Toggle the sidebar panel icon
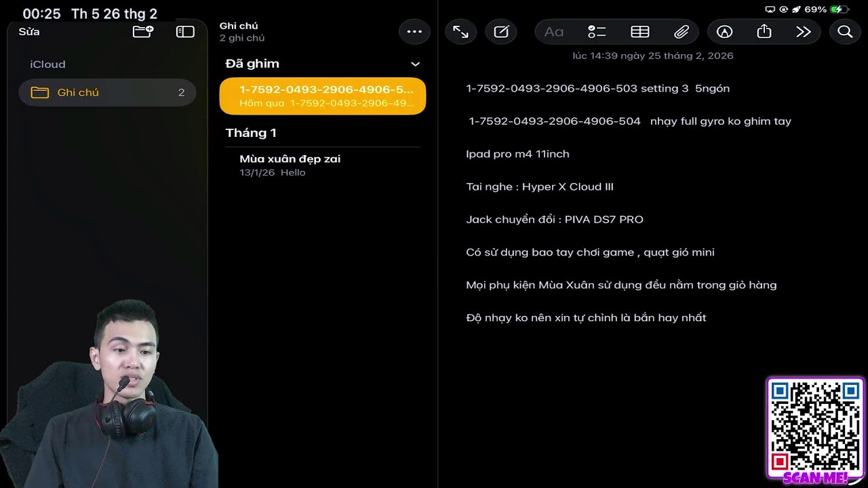The image size is (868, 488). click(185, 32)
